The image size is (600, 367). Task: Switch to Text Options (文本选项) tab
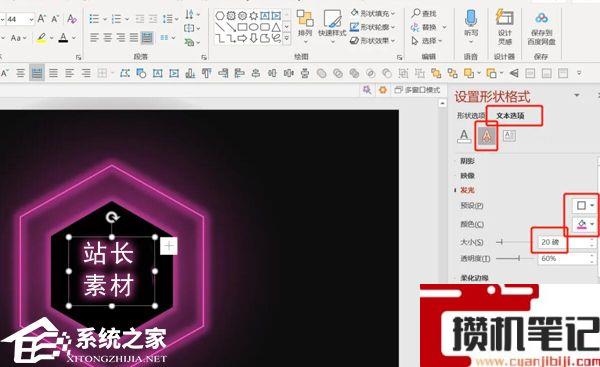pos(510,116)
